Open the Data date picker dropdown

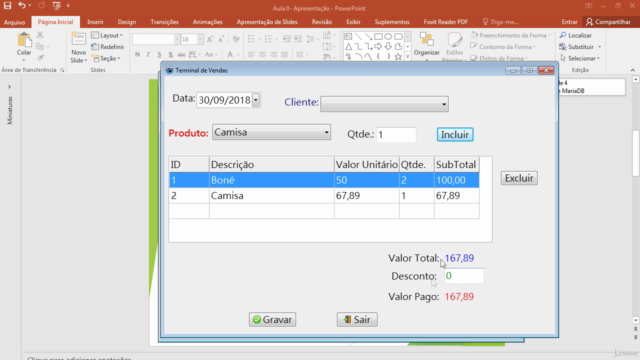pos(256,100)
